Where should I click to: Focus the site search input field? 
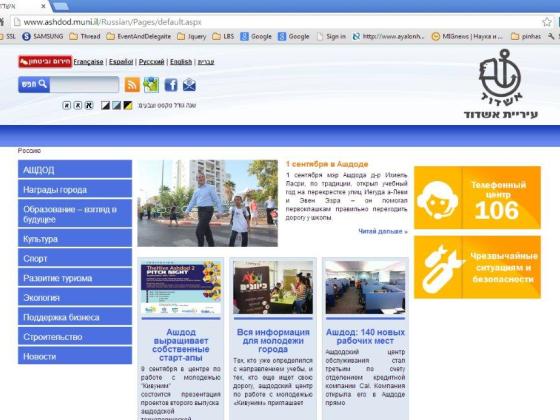click(84, 85)
